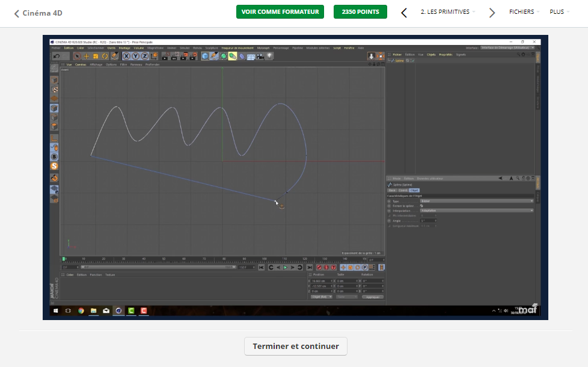Add a cube primitive object
The height and width of the screenshot is (367, 588).
pyautogui.click(x=205, y=57)
